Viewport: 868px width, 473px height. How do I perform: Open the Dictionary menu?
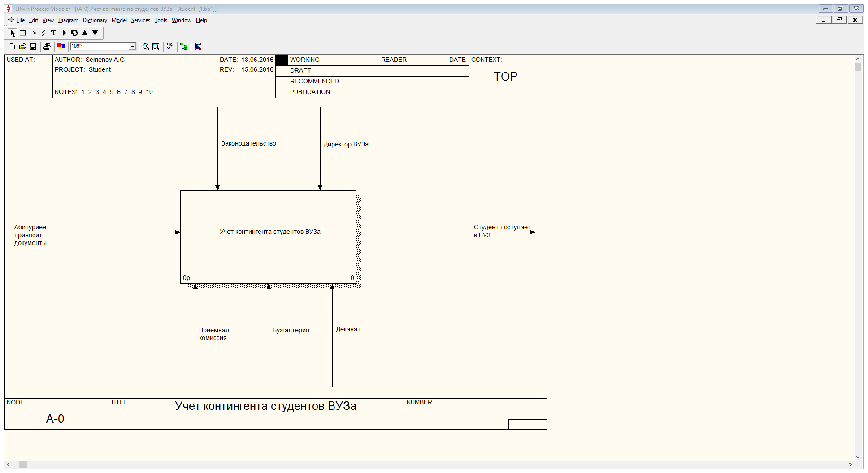pos(95,20)
